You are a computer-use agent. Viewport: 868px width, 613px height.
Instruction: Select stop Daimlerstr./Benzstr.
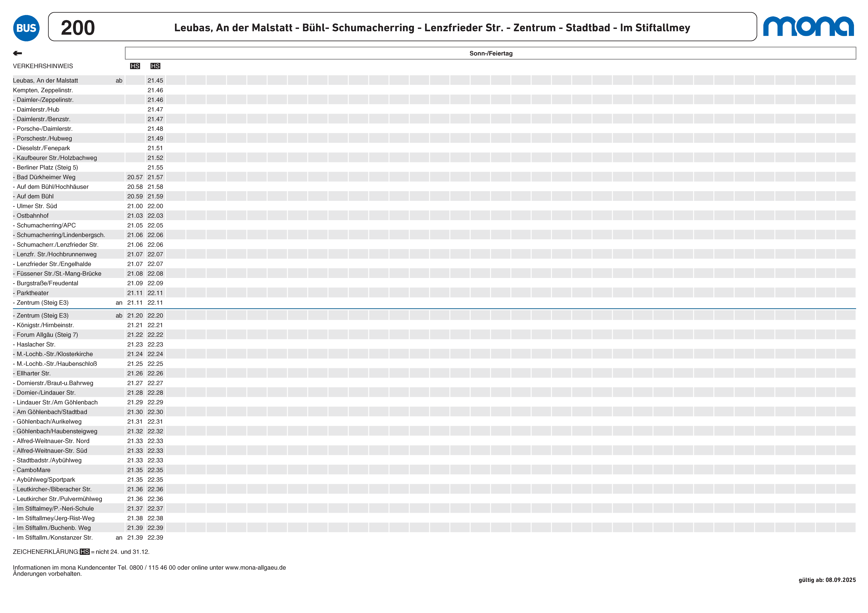(42, 119)
